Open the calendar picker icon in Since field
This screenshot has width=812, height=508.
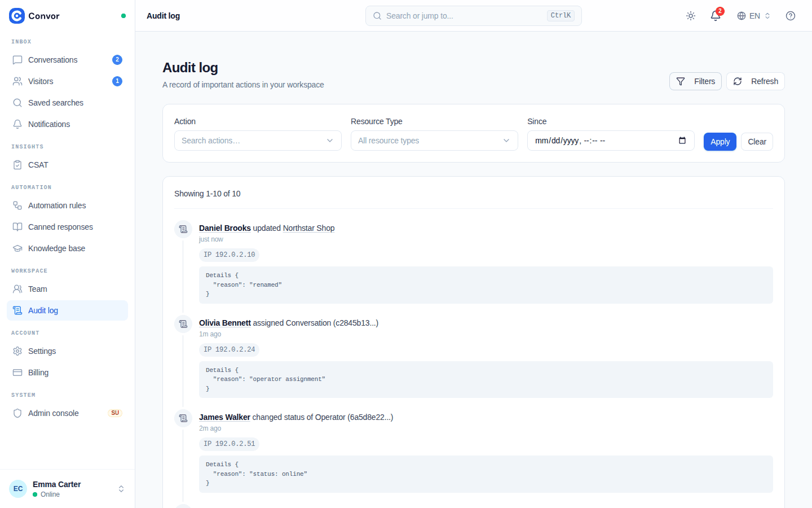[682, 141]
